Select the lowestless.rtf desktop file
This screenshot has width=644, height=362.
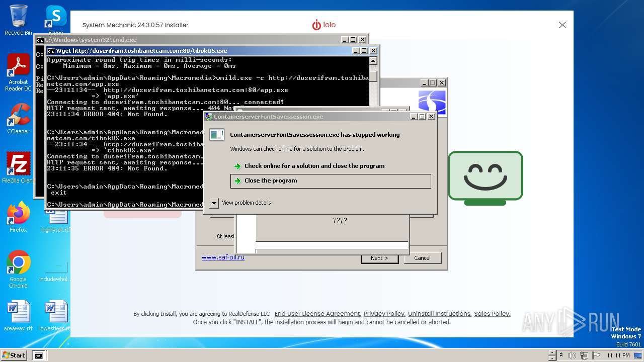click(56, 316)
